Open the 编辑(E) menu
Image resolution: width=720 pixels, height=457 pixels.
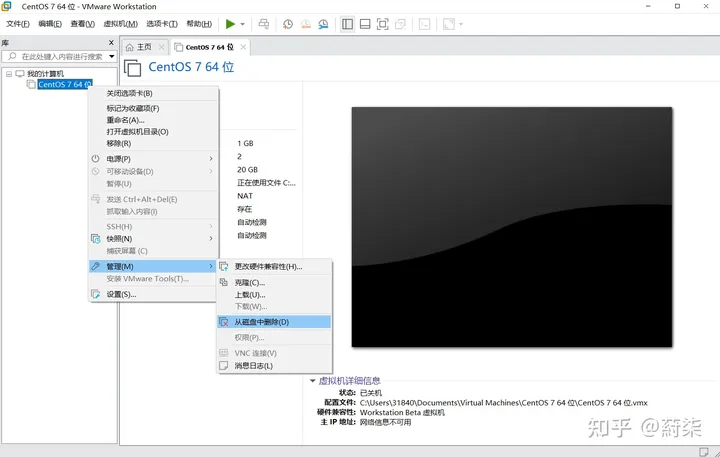(x=50, y=24)
